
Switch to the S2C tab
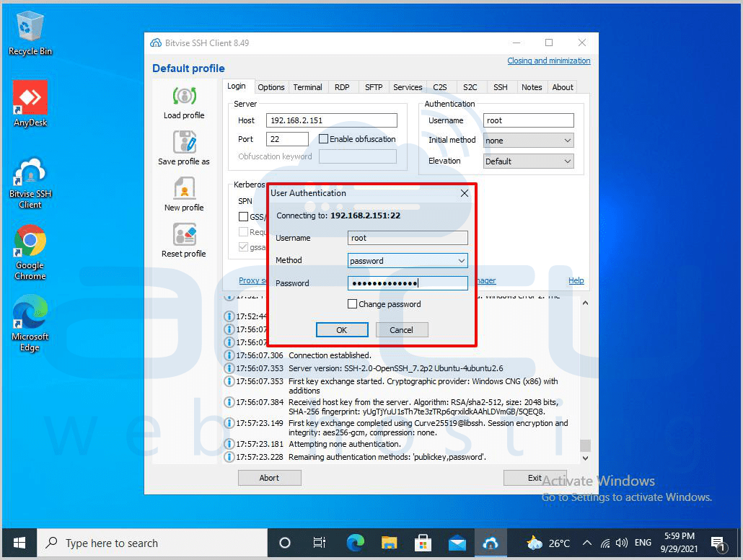point(470,87)
